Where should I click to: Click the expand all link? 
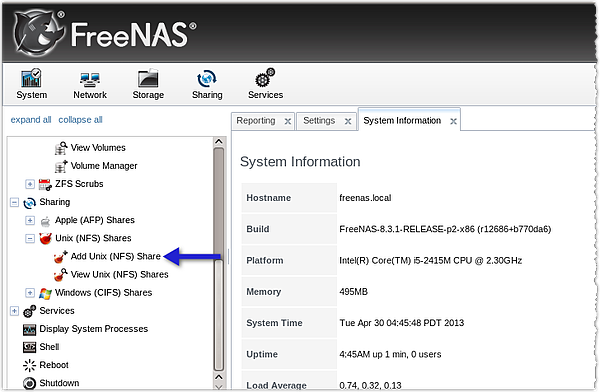(x=31, y=120)
